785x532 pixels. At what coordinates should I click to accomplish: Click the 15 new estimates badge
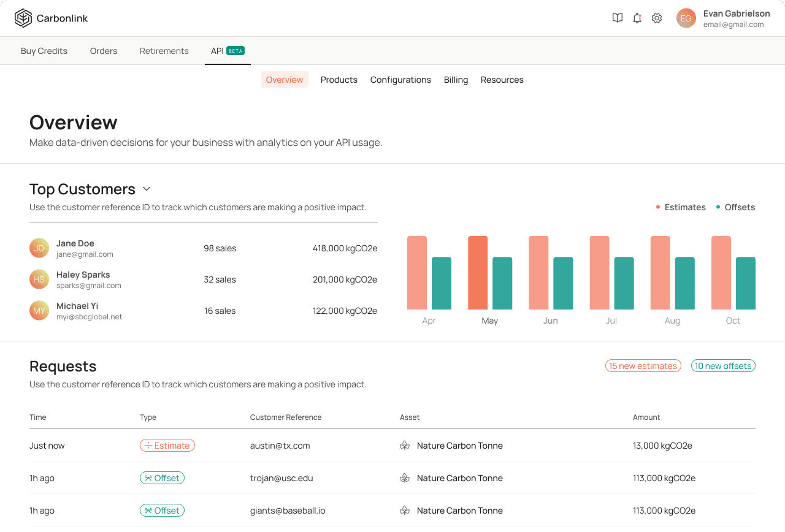click(x=643, y=366)
